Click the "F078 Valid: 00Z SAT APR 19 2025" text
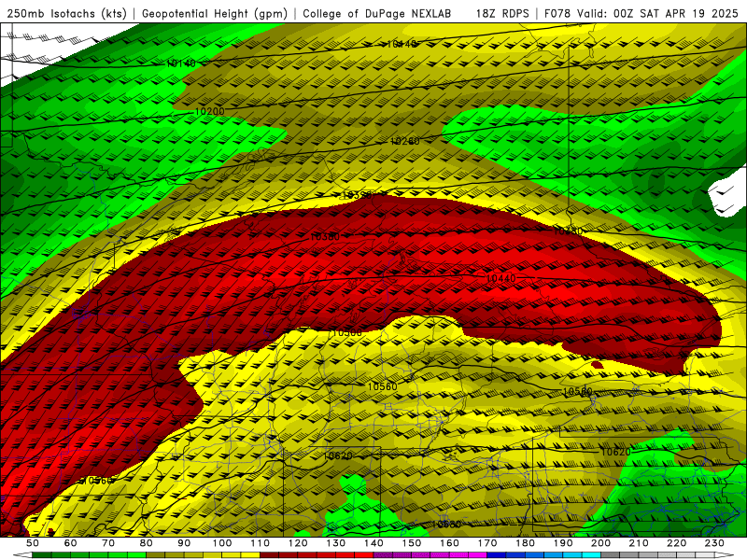Screen dimensions: 747x560 641,14
